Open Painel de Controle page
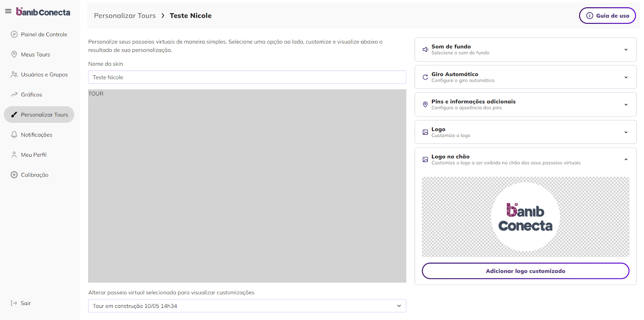Viewport: 644px width, 320px height. (x=39, y=34)
